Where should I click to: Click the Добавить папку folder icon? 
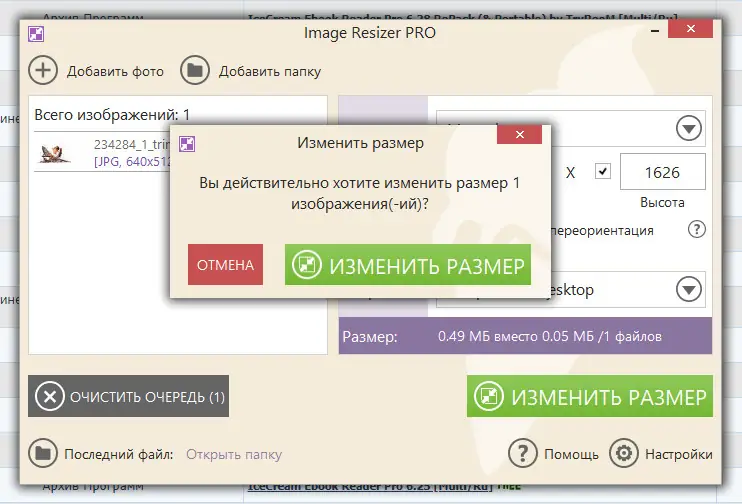point(194,71)
